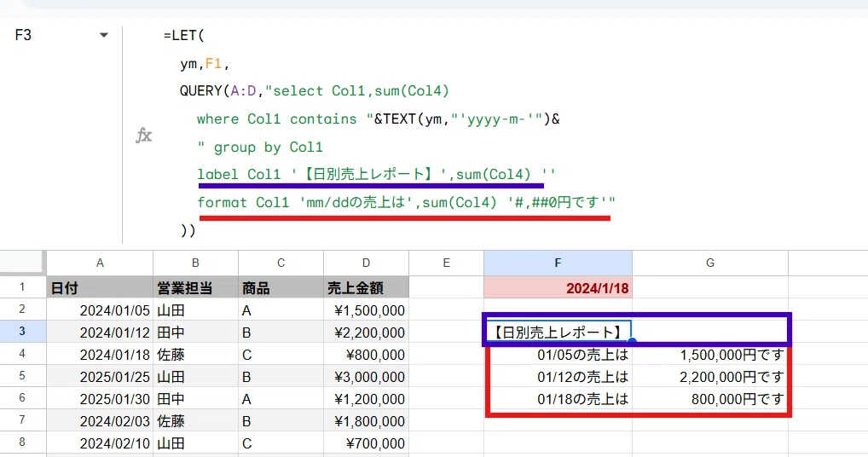This screenshot has height=457, width=868.
Task: Select column G header
Action: click(x=710, y=263)
